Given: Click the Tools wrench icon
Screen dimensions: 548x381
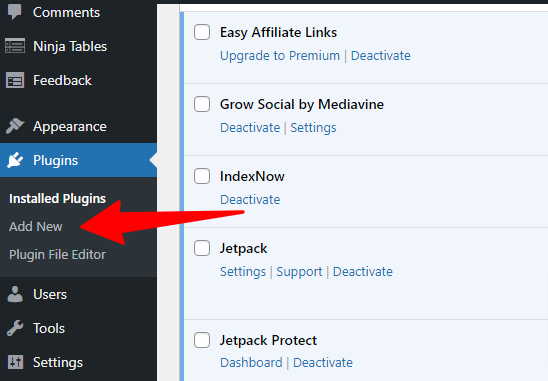Looking at the screenshot, I should point(15,328).
